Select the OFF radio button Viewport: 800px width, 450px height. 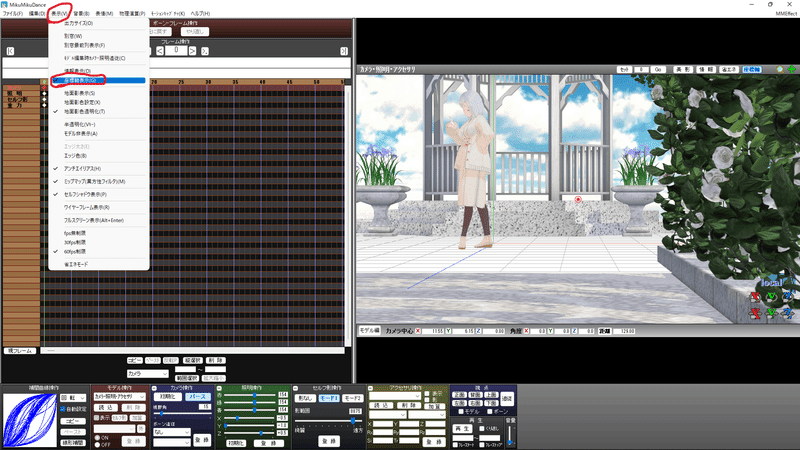97,445
